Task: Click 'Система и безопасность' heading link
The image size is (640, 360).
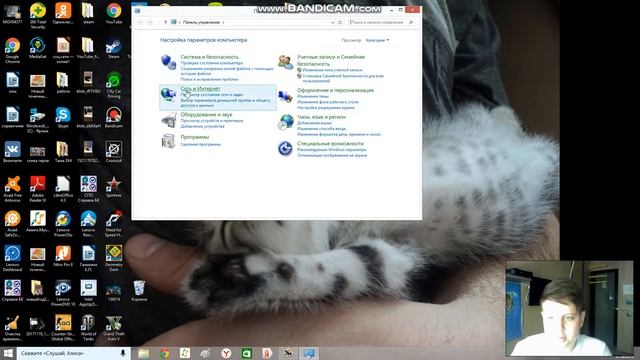Action: [x=209, y=57]
